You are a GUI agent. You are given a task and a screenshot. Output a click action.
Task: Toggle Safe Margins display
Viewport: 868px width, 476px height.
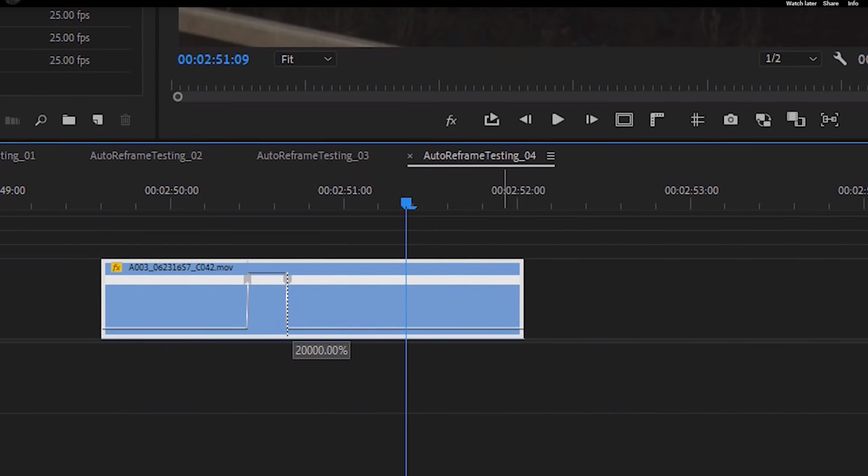(x=624, y=120)
